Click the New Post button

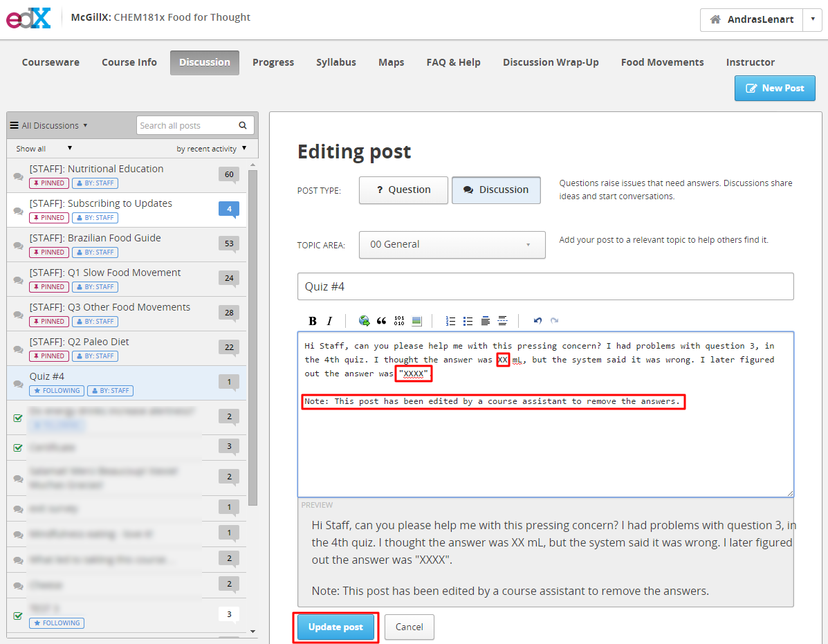pyautogui.click(x=775, y=88)
